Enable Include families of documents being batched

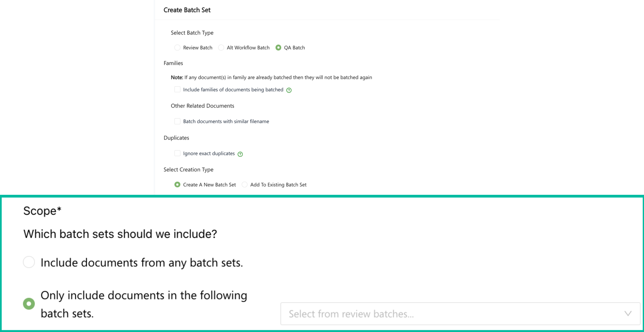(177, 89)
